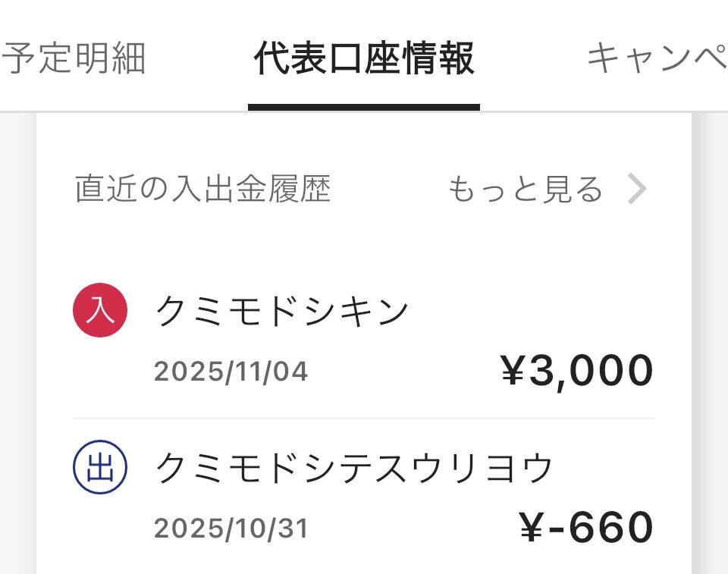This screenshot has height=574, width=728.
Task: Open the クミモドシテスウリヨウ transaction entry
Action: [355, 469]
